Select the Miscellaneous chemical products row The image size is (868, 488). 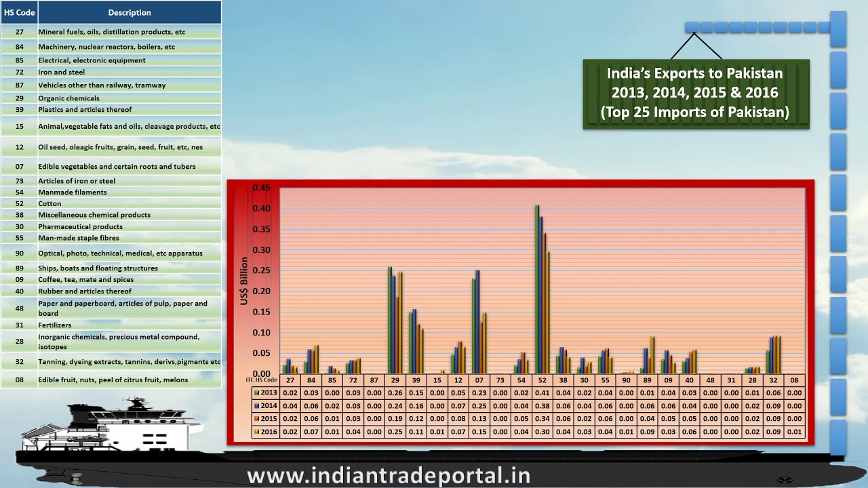tap(111, 215)
